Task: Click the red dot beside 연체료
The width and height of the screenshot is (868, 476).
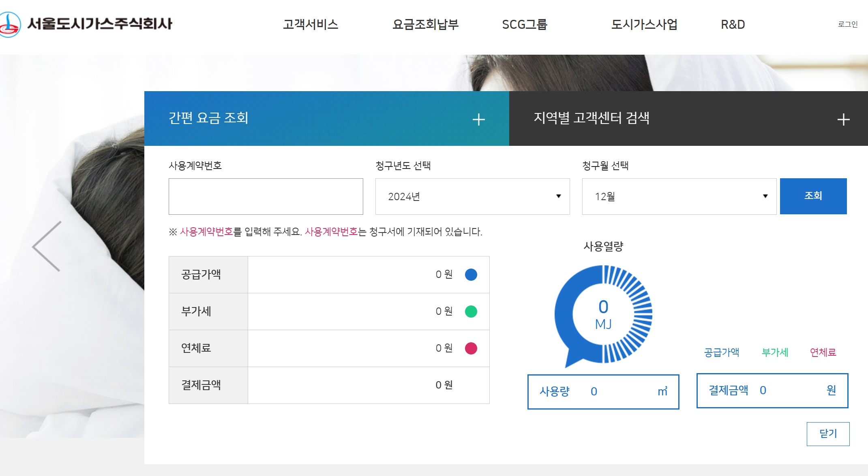Action: 470,348
